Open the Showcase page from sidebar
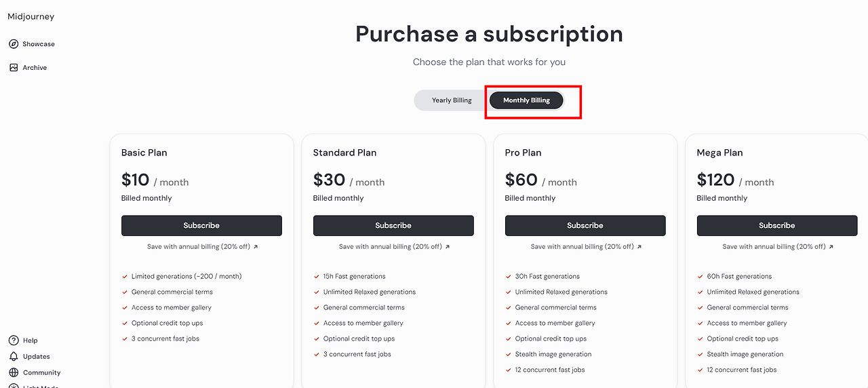This screenshot has width=868, height=388. click(38, 44)
